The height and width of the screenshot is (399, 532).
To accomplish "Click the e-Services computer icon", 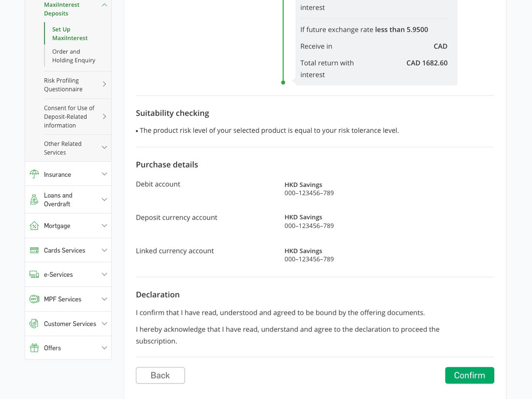I will (34, 274).
